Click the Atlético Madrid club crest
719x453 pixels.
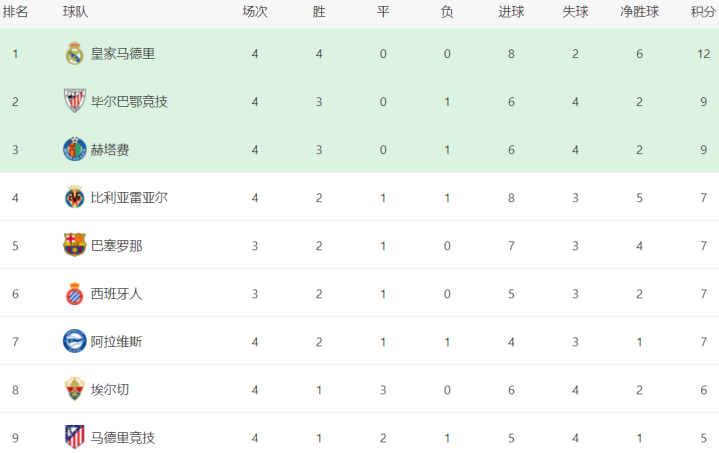point(74,437)
